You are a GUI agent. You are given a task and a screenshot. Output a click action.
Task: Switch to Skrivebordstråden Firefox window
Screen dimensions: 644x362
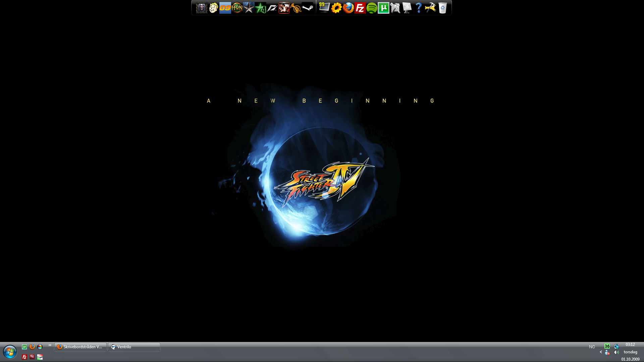click(x=80, y=347)
